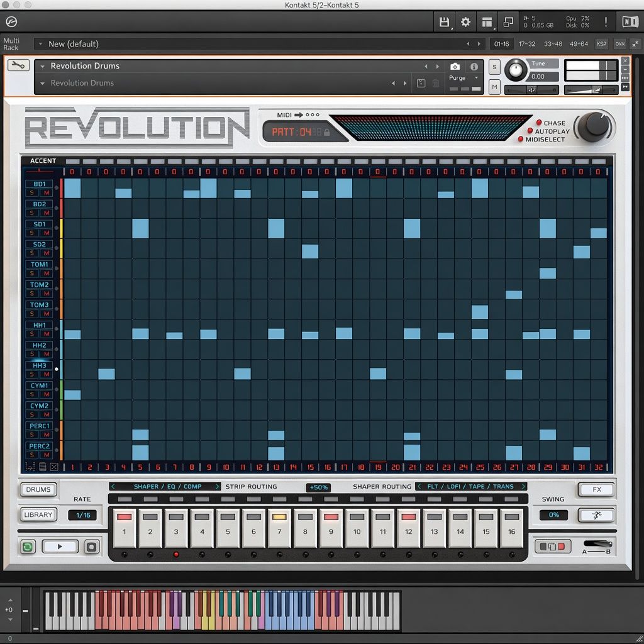
Task: Solo the HH1 track
Action: [32, 334]
